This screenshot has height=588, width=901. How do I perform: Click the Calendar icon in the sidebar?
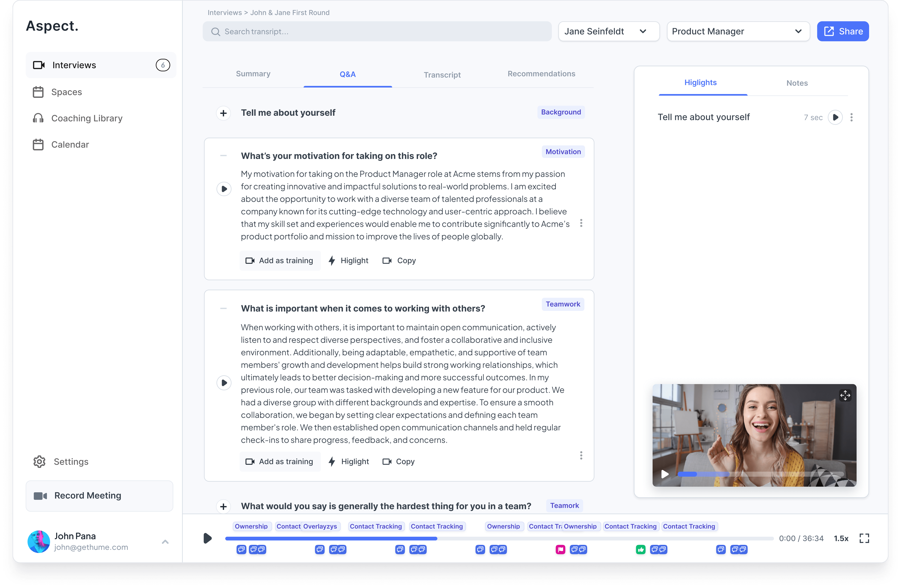pos(39,144)
